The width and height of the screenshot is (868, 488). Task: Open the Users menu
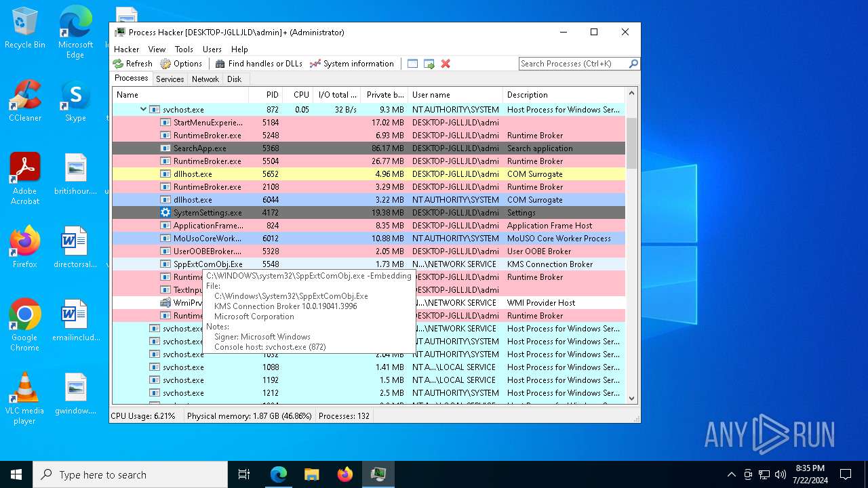click(x=212, y=49)
